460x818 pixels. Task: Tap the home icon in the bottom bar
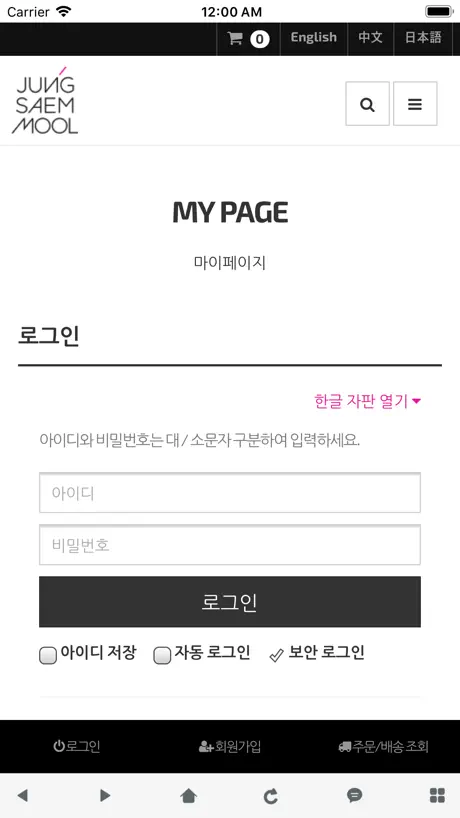coord(188,795)
